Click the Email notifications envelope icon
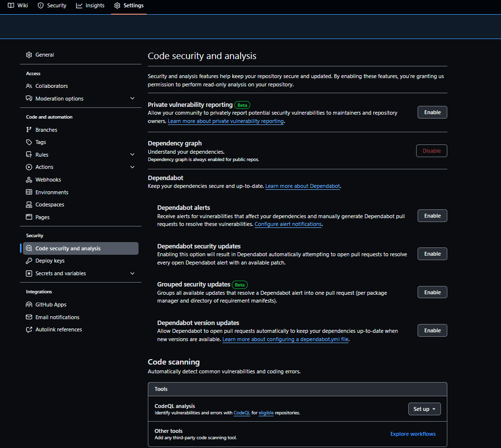This screenshot has height=448, width=501. pyautogui.click(x=29, y=317)
